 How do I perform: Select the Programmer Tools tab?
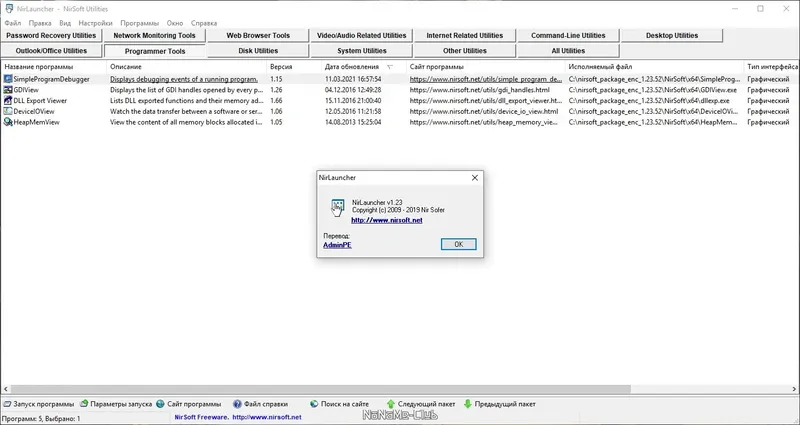[155, 51]
